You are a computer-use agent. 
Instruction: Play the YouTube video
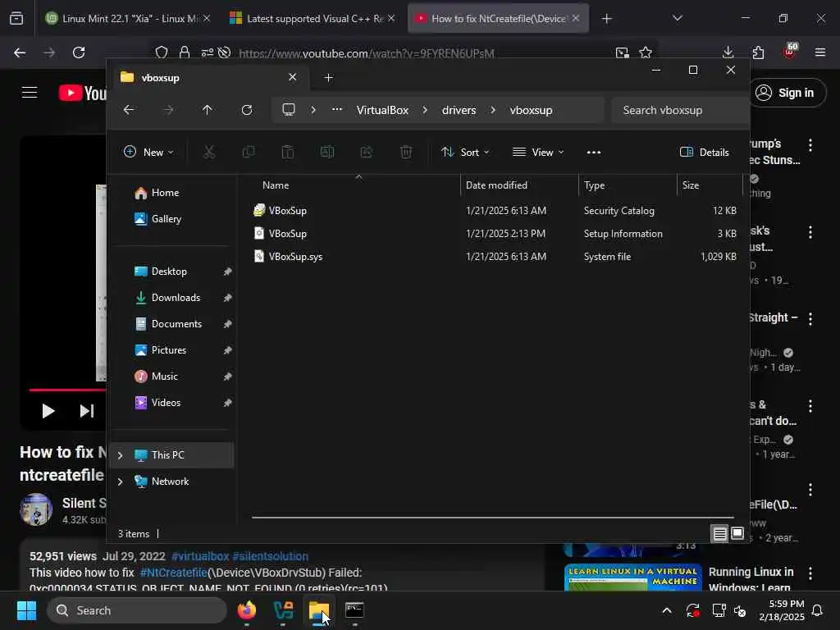coord(48,411)
